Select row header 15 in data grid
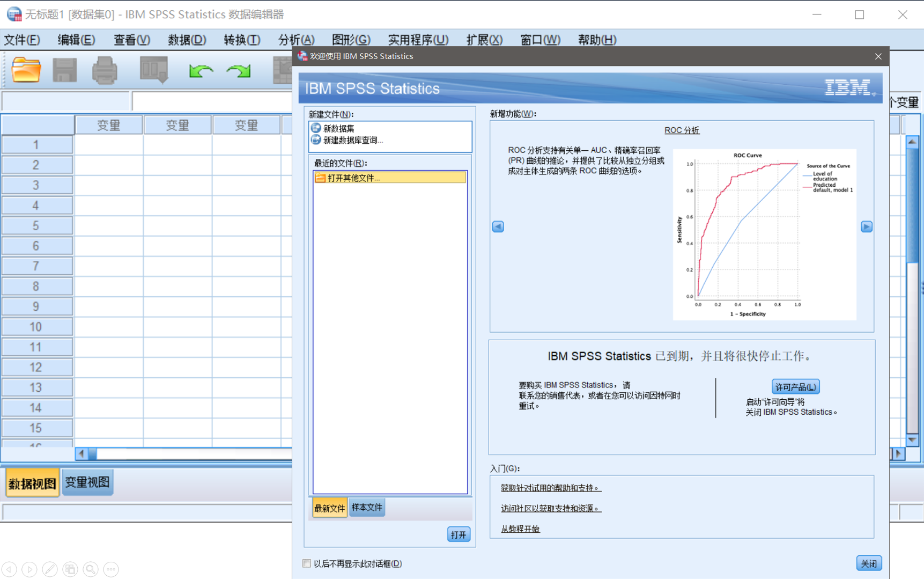Screen dimensions: 924x579 coord(36,428)
